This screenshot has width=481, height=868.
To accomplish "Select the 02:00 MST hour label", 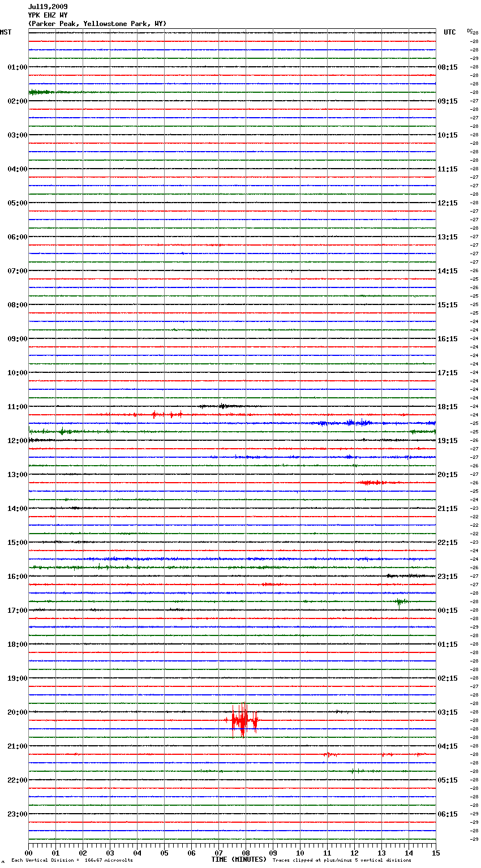I will point(18,101).
